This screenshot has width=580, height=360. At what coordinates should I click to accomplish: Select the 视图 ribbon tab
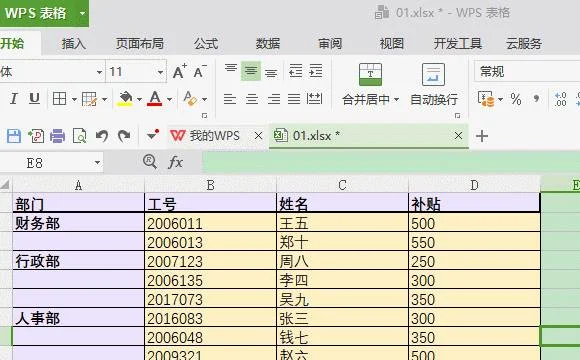pos(391,44)
